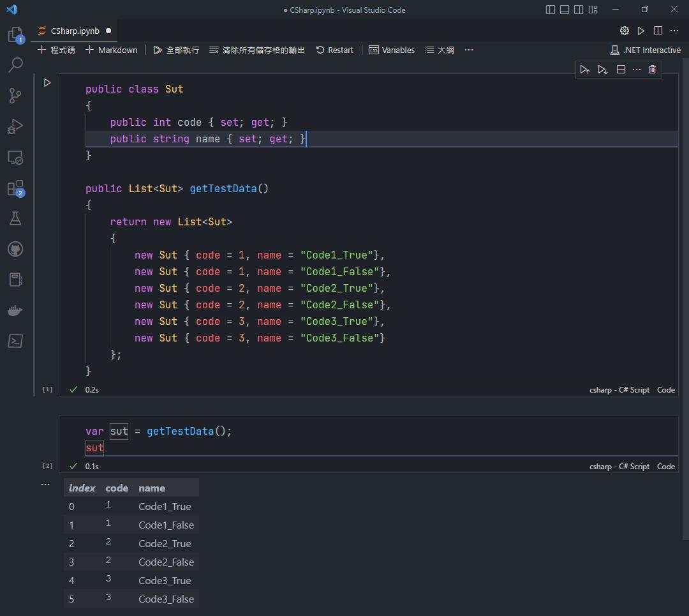Viewport: 689px width, 616px height.
Task: Click execution count [2] label
Action: click(x=47, y=466)
